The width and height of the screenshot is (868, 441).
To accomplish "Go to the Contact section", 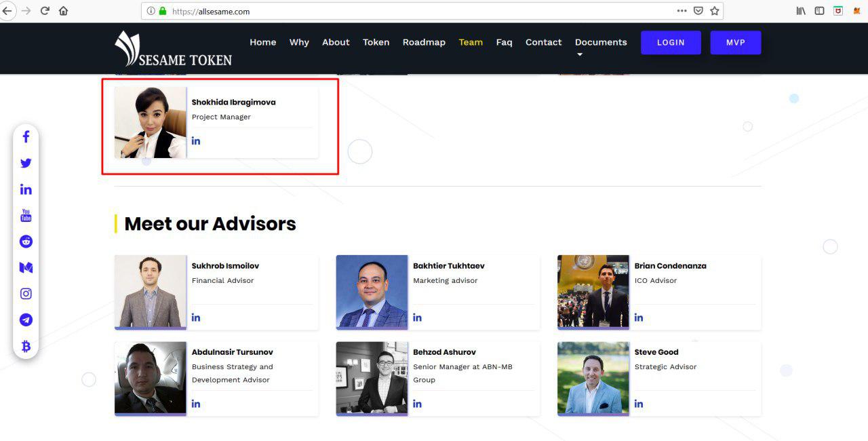I will (x=544, y=42).
